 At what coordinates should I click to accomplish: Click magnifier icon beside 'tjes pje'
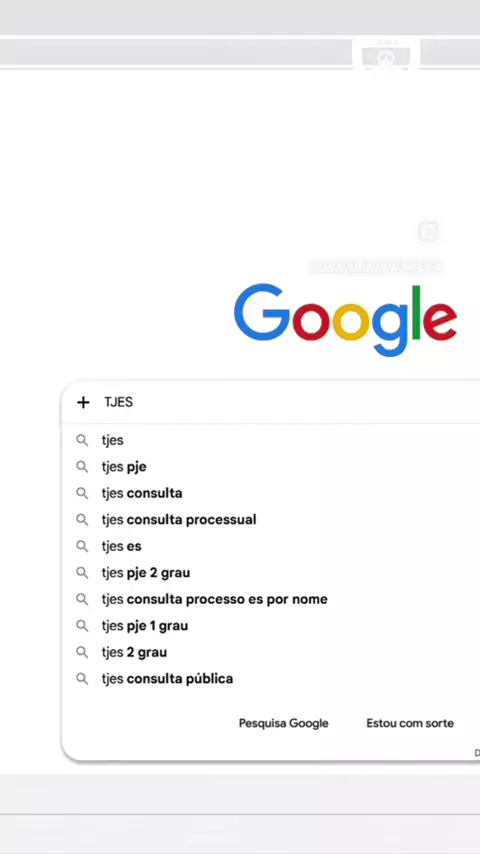[x=82, y=467]
